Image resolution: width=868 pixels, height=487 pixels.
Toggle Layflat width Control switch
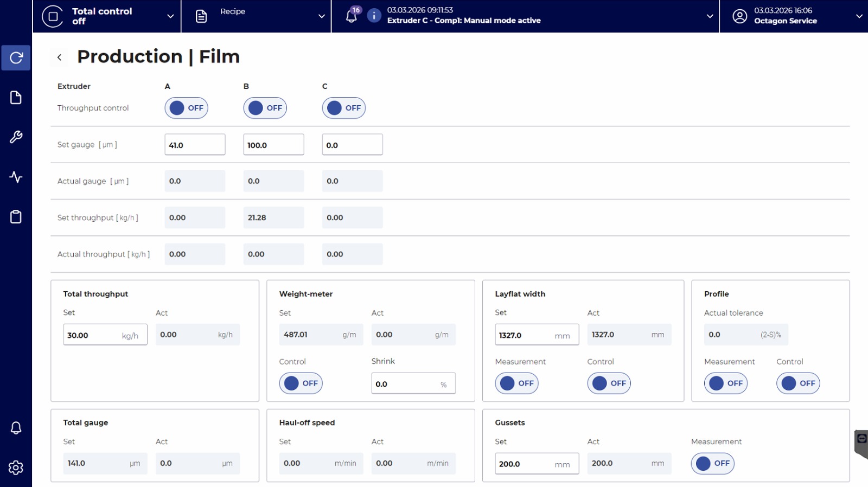click(609, 383)
